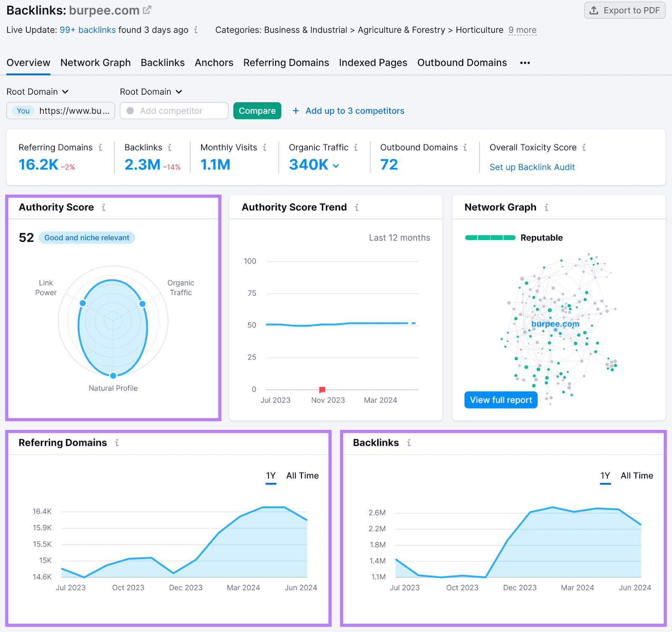
Task: Open the Live Update info tooltip
Action: coord(196,30)
